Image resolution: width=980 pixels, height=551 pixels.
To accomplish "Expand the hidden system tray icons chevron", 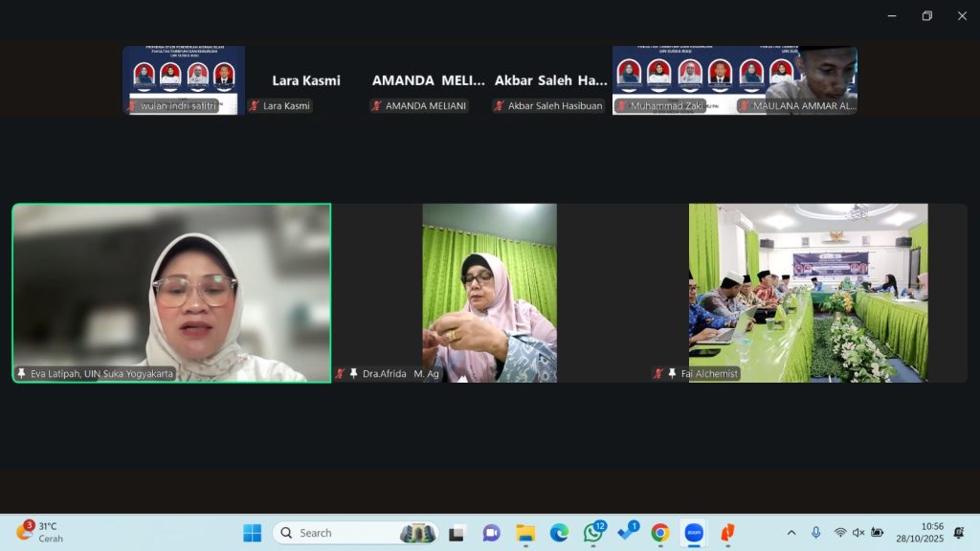I will point(791,533).
